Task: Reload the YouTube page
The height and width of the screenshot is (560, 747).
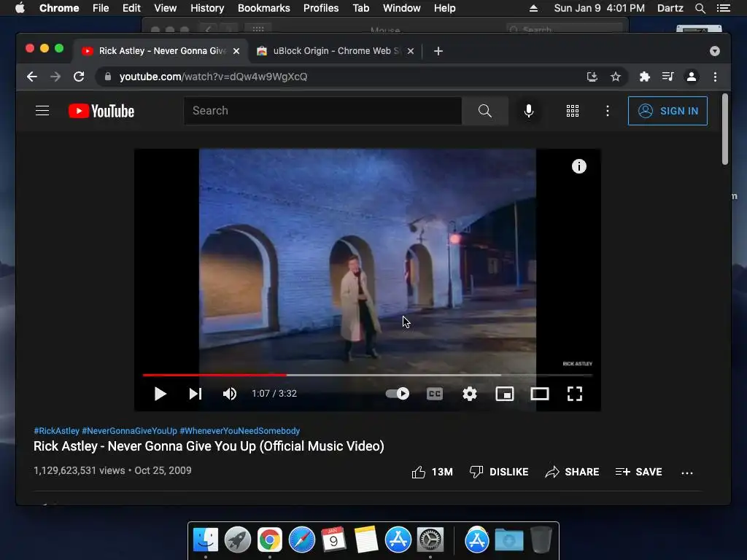Action: (79, 77)
